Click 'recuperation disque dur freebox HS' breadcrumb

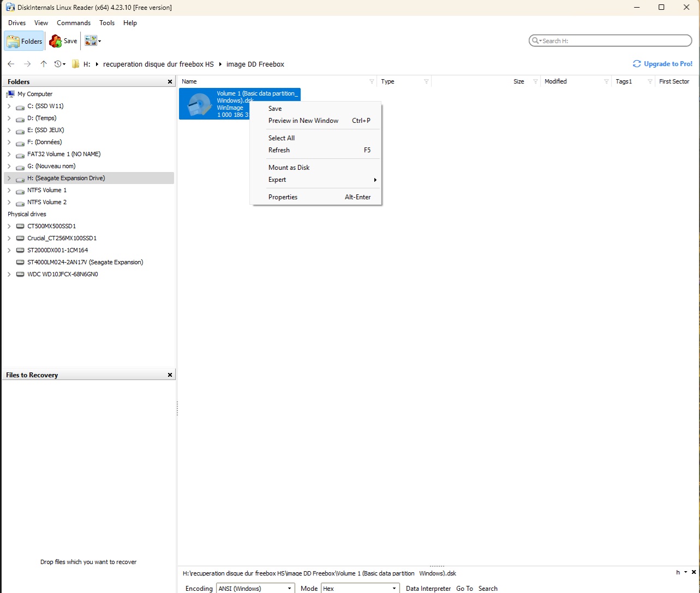coord(158,64)
